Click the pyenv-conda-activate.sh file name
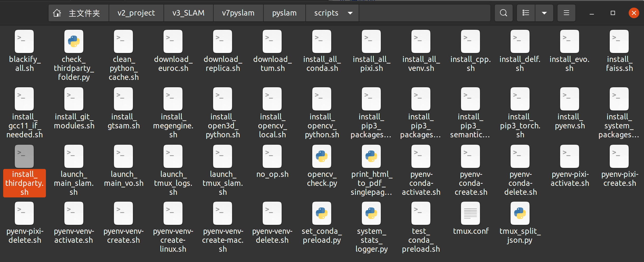The height and width of the screenshot is (262, 644). (x=421, y=183)
